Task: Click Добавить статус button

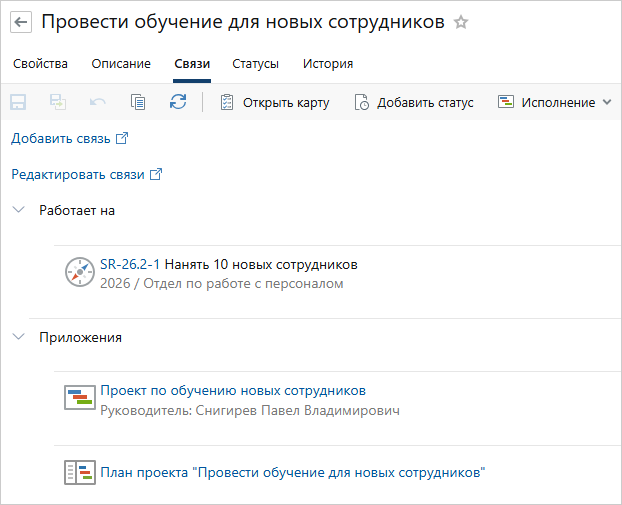Action: (x=414, y=102)
